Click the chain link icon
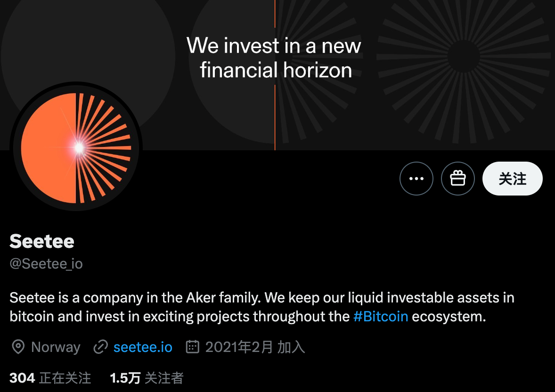The width and height of the screenshot is (555, 392). click(x=100, y=348)
